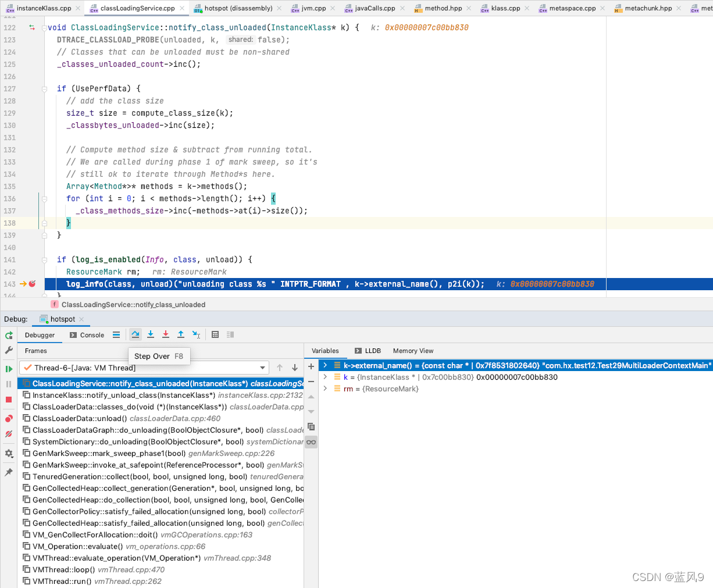Pause the running program

point(8,383)
